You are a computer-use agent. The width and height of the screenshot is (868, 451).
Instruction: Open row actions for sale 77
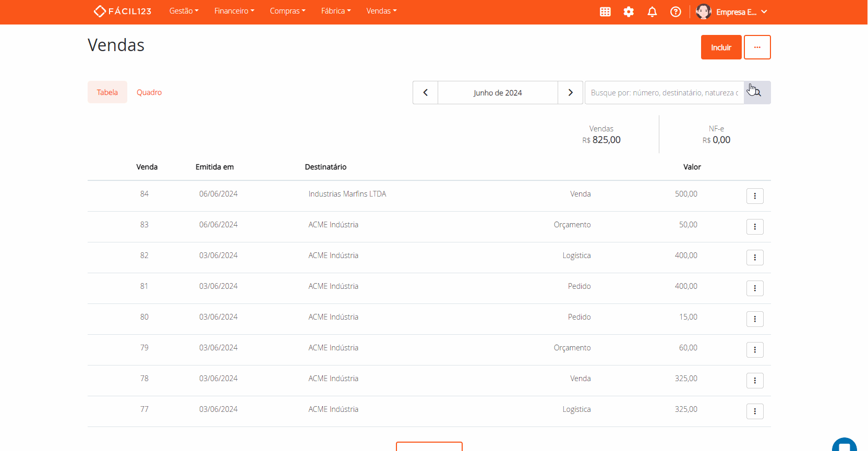(x=755, y=411)
